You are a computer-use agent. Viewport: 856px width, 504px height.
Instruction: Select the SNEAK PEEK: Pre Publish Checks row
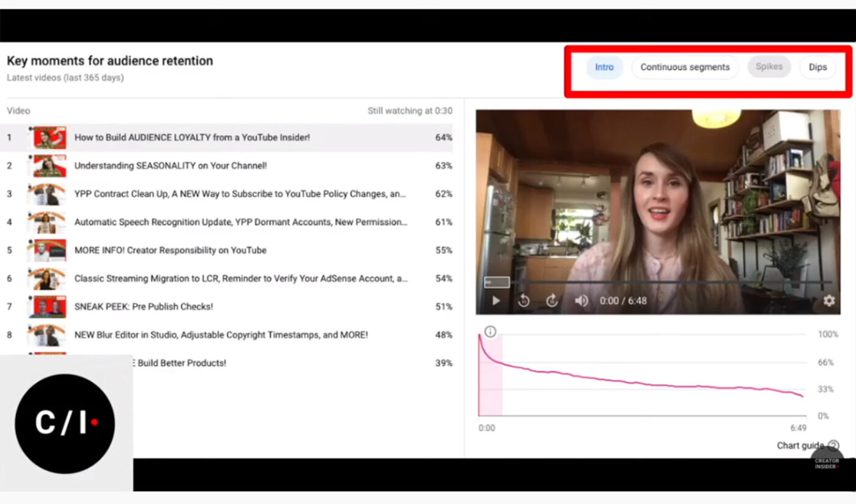point(142,306)
